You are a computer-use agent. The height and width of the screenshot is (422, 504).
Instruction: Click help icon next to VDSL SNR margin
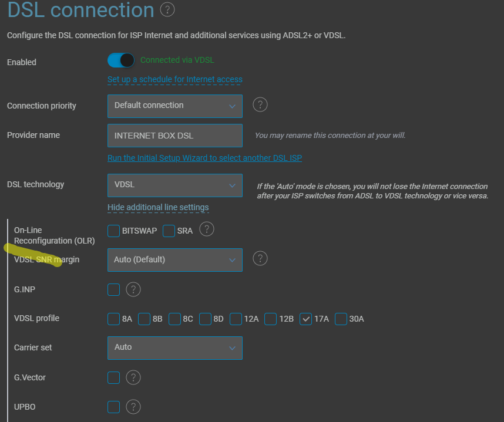tap(260, 258)
